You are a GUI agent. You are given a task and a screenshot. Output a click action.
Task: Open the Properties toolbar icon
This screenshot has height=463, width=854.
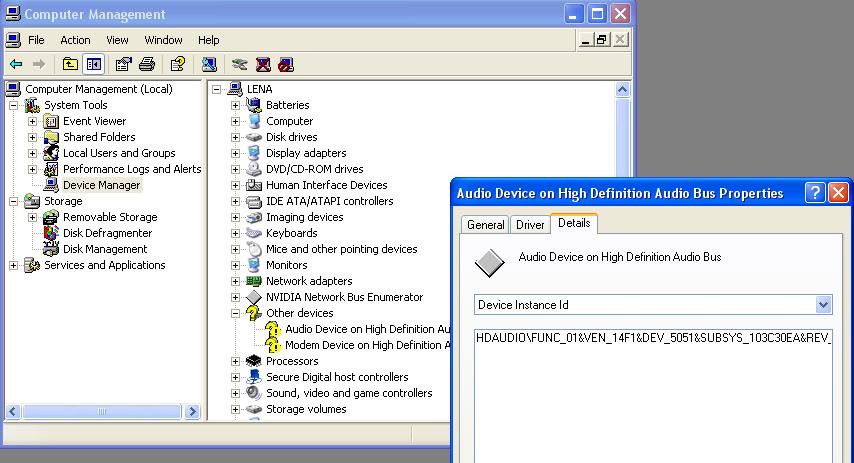[124, 64]
